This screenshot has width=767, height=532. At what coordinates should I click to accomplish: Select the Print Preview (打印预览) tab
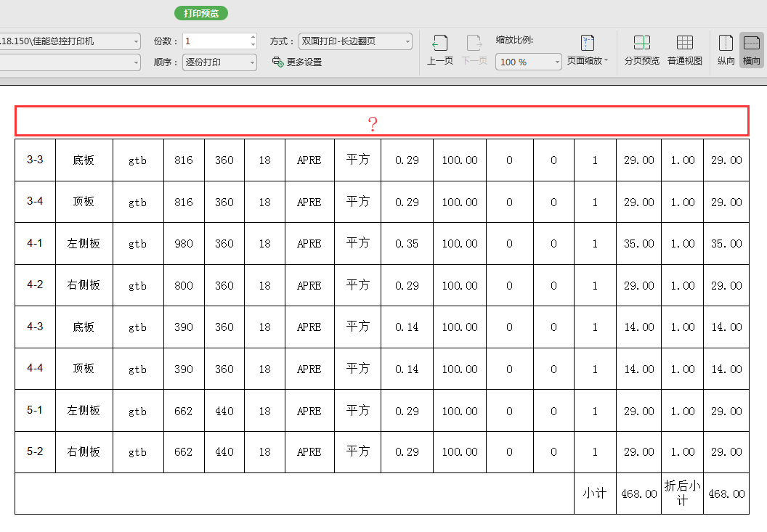point(201,13)
